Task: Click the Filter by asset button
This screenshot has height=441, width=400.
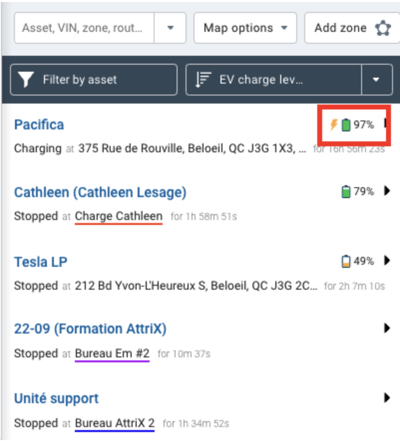Action: coord(94,80)
